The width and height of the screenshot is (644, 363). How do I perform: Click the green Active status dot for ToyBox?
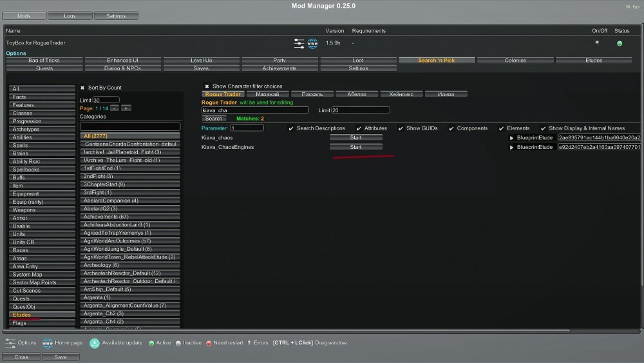tap(620, 43)
